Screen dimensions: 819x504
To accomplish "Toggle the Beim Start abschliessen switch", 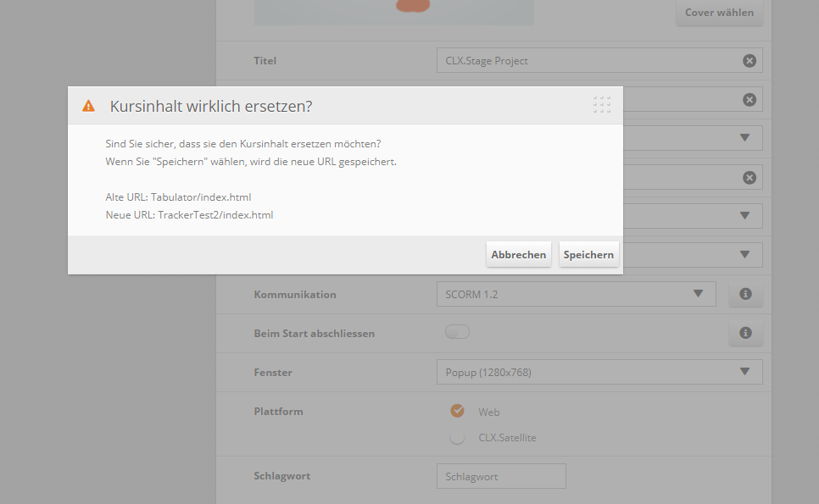I will 457,332.
